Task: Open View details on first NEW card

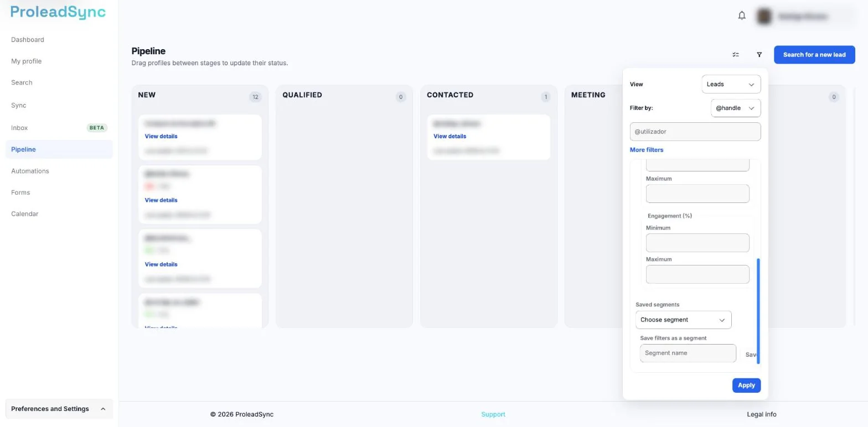Action: (161, 136)
